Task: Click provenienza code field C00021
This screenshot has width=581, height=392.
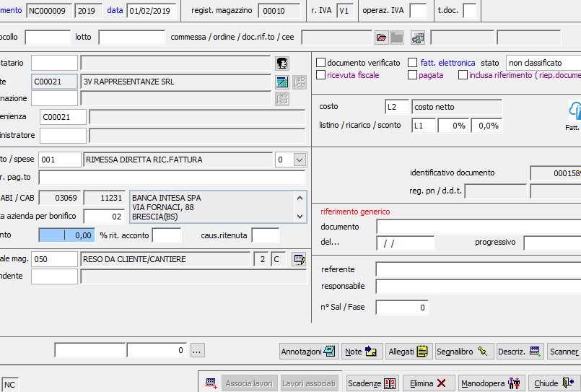Action: (63, 117)
